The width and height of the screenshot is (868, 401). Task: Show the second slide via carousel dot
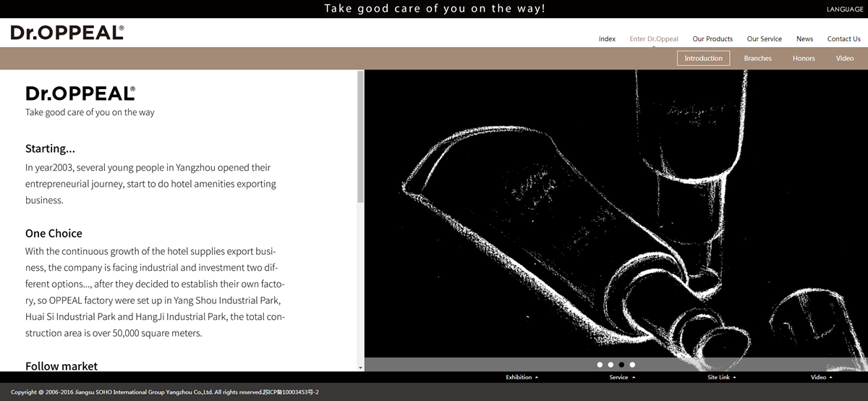click(610, 365)
